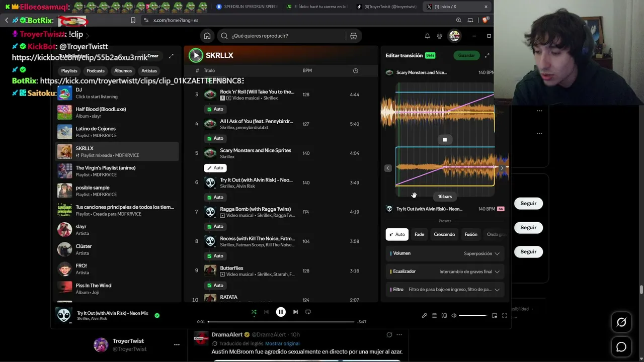Image resolution: width=644 pixels, height=362 pixels.
Task: Filter the library by Álbumes
Action: pos(123,71)
